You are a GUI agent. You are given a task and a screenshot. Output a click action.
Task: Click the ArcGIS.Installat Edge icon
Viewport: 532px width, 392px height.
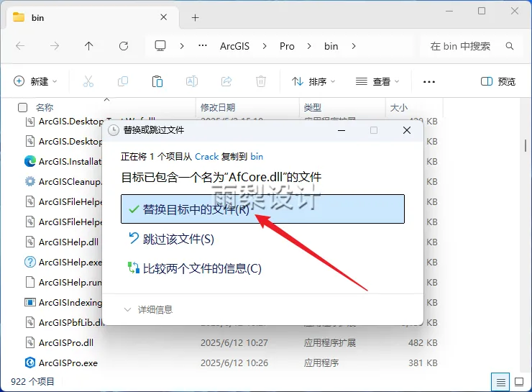click(30, 162)
